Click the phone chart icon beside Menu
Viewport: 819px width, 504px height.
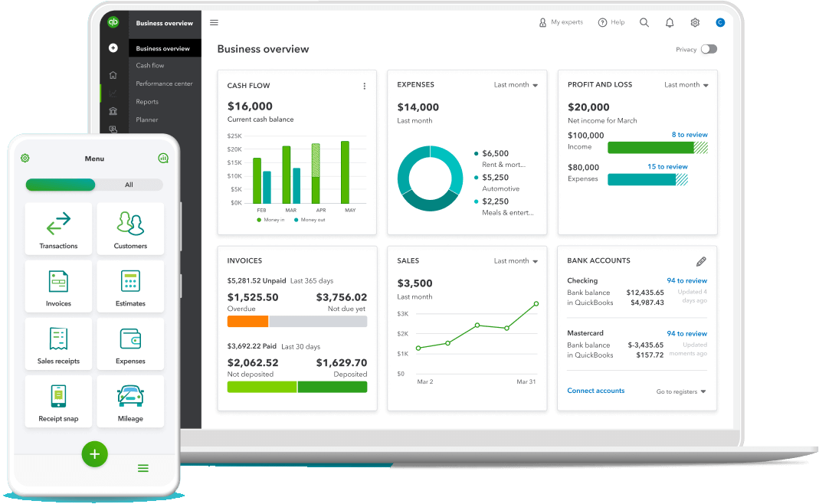(163, 159)
